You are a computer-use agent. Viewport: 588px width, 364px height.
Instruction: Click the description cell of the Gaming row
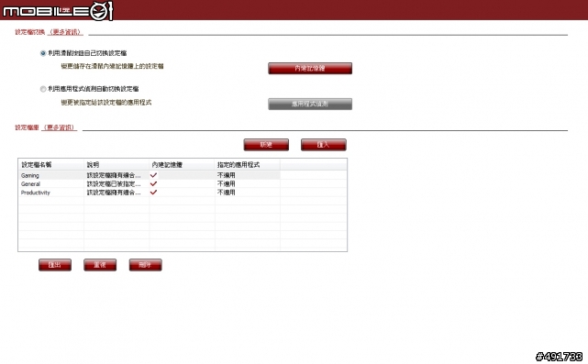click(x=116, y=175)
